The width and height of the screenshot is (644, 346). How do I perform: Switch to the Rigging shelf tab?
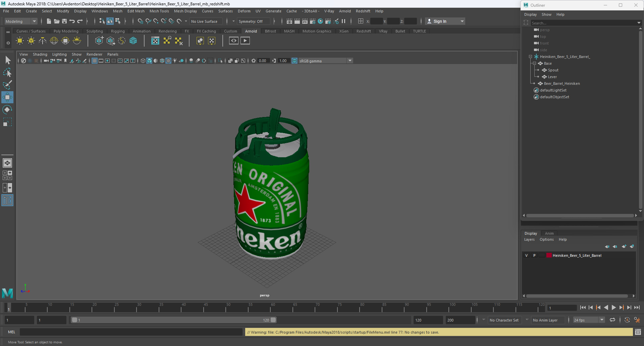point(118,31)
